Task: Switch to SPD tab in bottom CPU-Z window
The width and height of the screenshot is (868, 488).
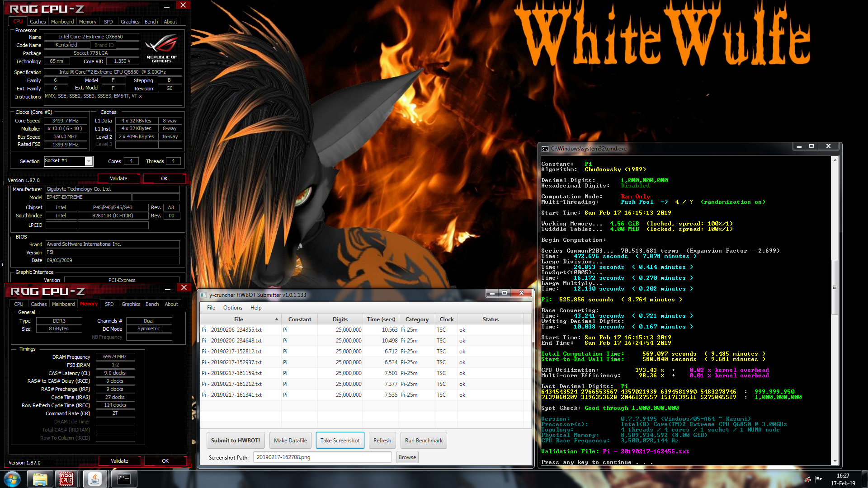Action: [109, 304]
